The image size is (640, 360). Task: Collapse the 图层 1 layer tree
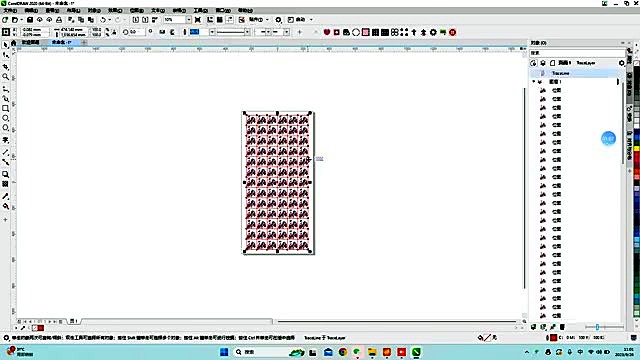(x=533, y=82)
